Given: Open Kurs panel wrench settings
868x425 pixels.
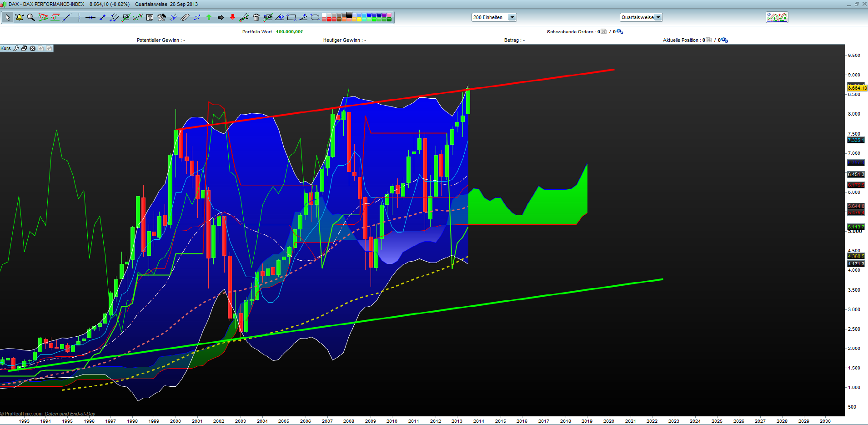Looking at the screenshot, I should (x=16, y=48).
